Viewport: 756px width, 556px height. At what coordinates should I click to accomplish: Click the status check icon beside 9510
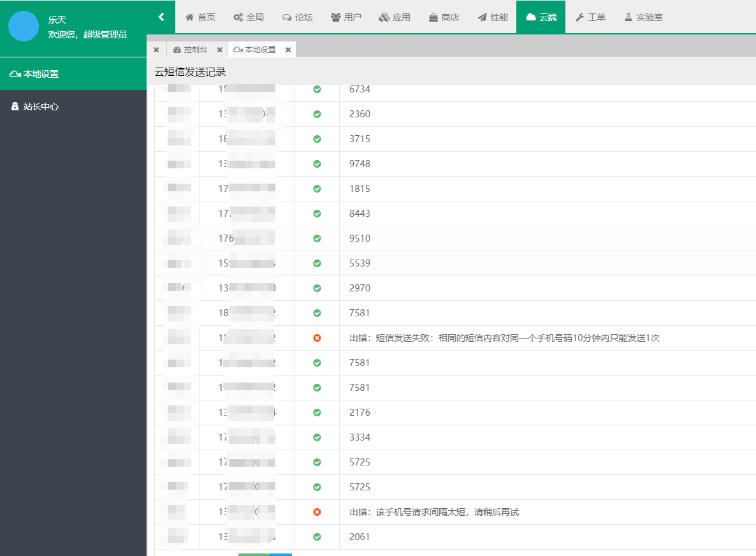(317, 238)
